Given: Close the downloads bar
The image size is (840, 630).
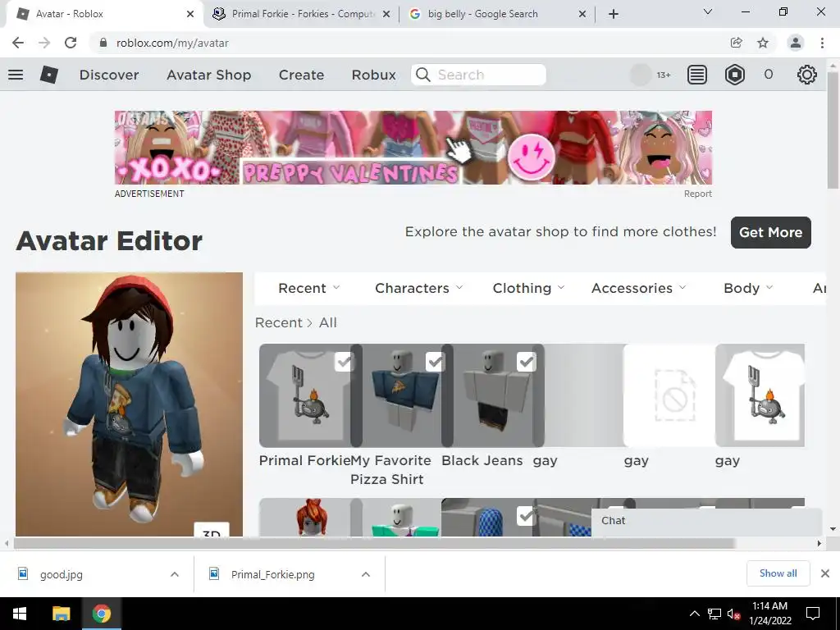Looking at the screenshot, I should pos(825,573).
